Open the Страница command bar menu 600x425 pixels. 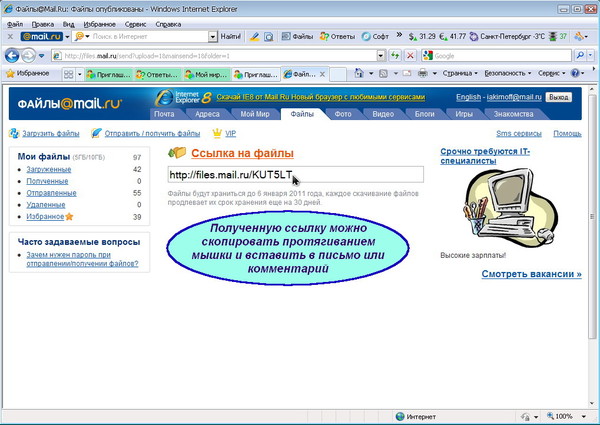(x=460, y=73)
